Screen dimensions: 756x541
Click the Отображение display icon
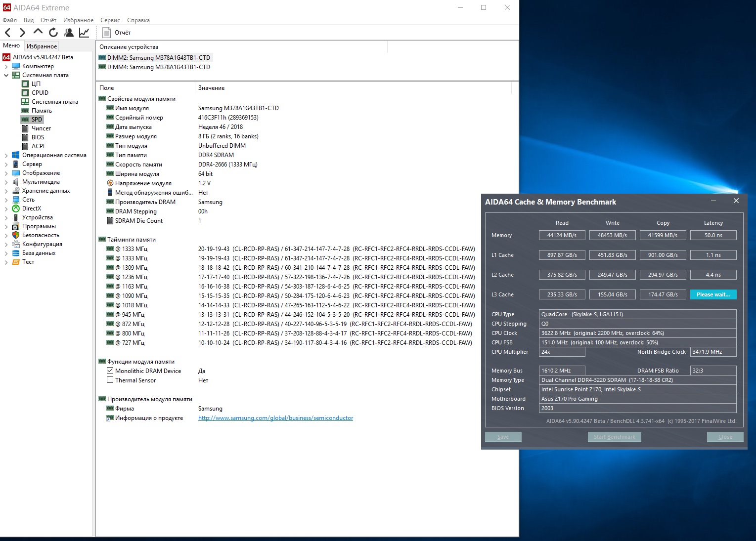point(16,173)
